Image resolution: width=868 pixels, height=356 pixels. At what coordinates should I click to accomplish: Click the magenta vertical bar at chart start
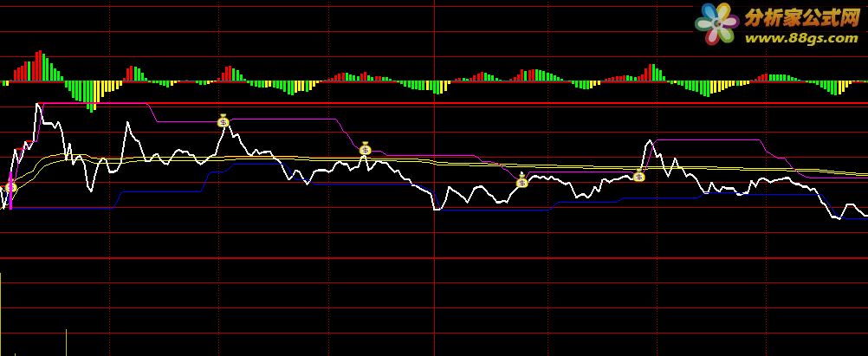click(x=10, y=191)
